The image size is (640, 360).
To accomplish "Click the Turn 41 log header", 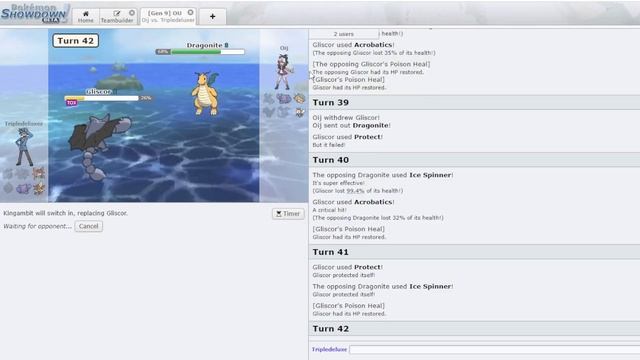I will [x=474, y=252].
